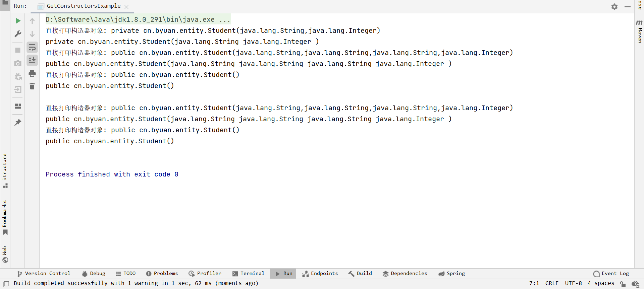Toggle read-only lock icon in status bar
The height and width of the screenshot is (289, 644).
(623, 284)
